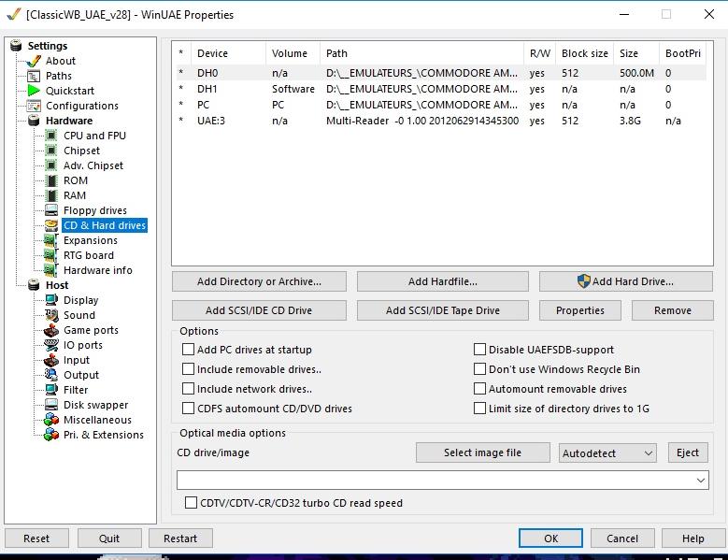
Task: Confirm with the OK button
Action: 550,538
